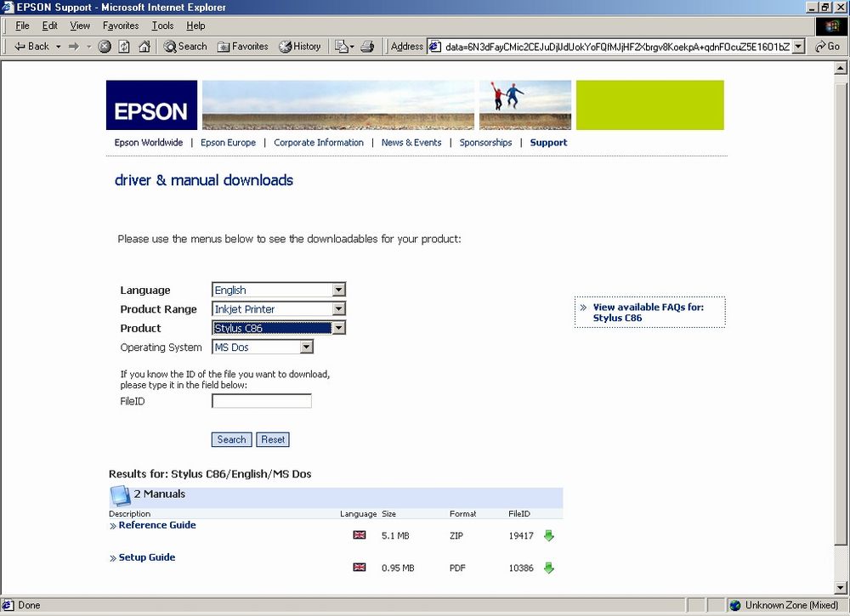
Task: Click file ID 10386 text
Action: tap(521, 568)
